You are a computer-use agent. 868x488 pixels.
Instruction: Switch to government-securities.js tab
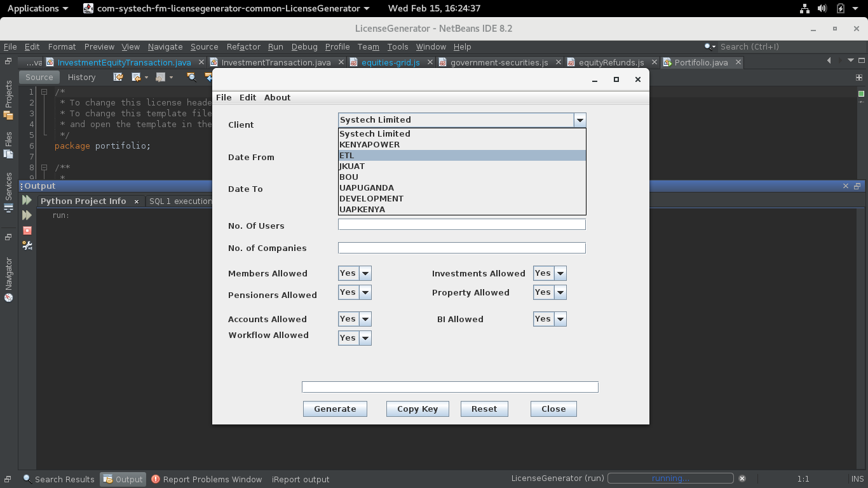click(499, 62)
